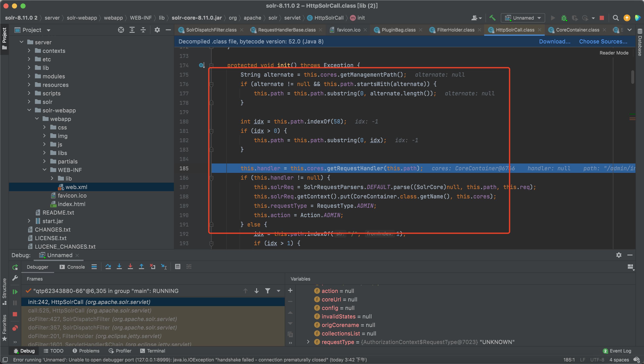
Task: Open Project panel gear options
Action: point(157,30)
